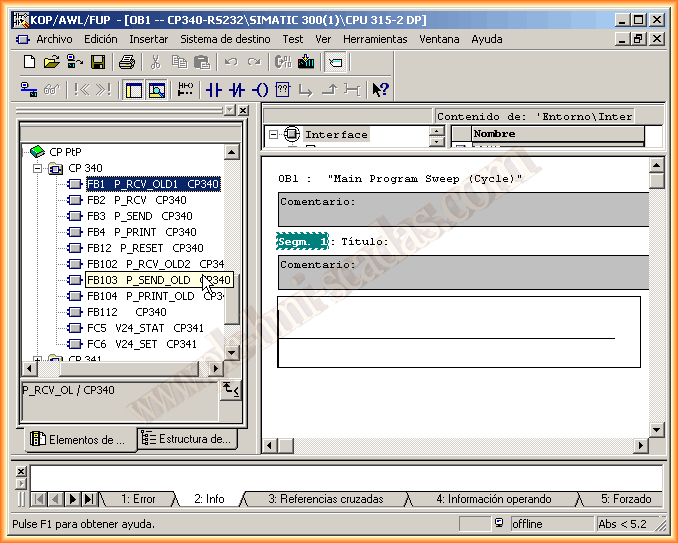Click the Save (floppy disk) toolbar icon
Screen dimensions: 678x543
pyautogui.click(x=98, y=62)
